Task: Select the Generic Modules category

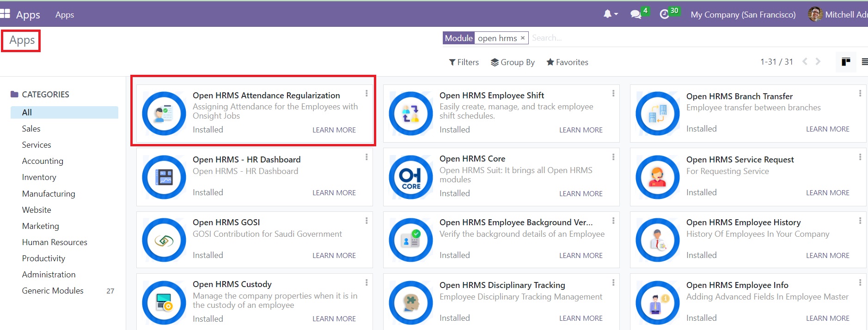Action: pyautogui.click(x=53, y=291)
